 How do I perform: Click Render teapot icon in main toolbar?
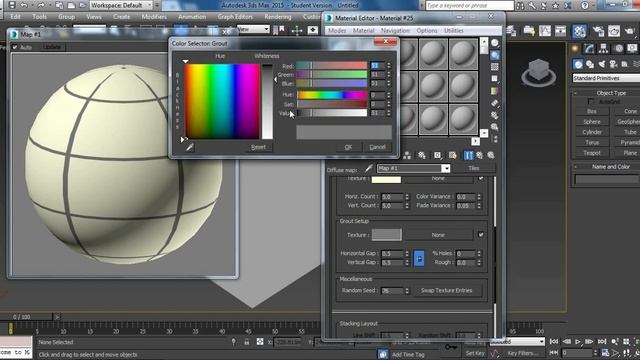coord(629,31)
